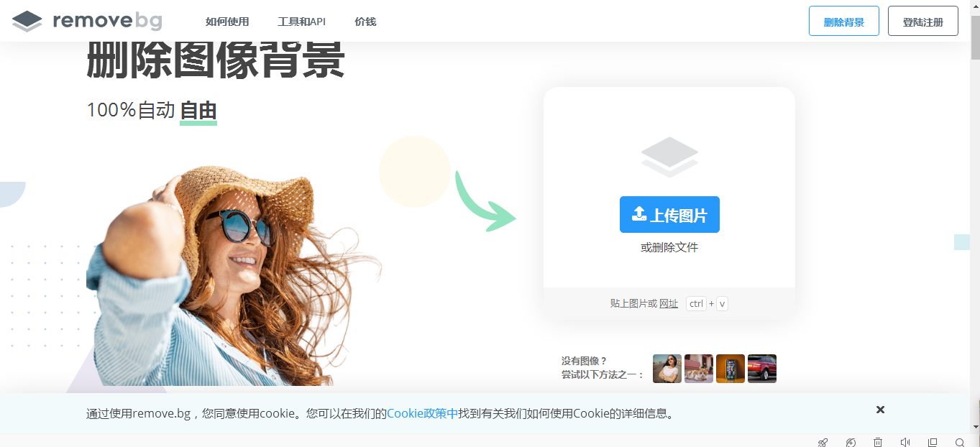Screen dimensions: 980x447
Task: Open the 工具和API menu item
Action: coord(301,22)
